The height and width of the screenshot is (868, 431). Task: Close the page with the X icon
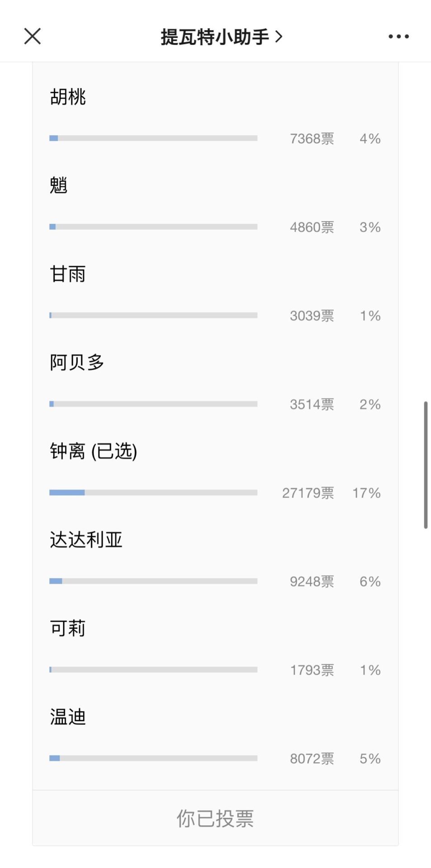pyautogui.click(x=33, y=36)
